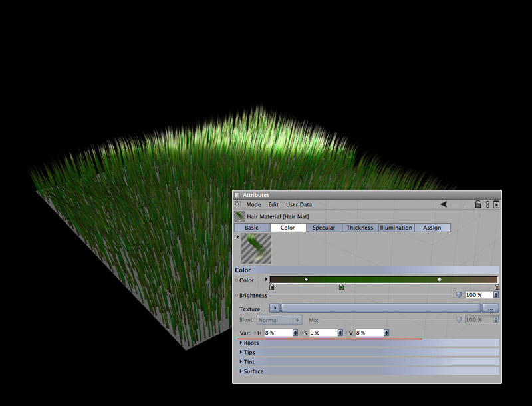The width and height of the screenshot is (532, 406).
Task: Click the back arrow in Attributes panel
Action: click(444, 204)
